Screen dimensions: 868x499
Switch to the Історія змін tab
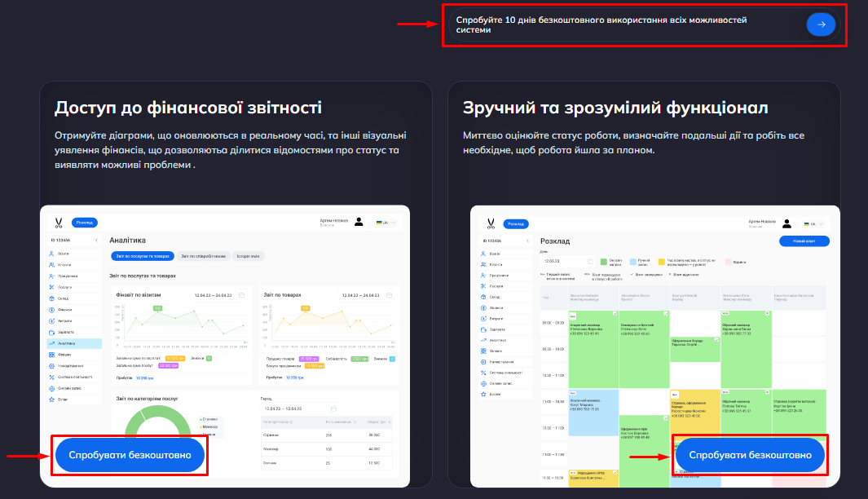(x=248, y=256)
